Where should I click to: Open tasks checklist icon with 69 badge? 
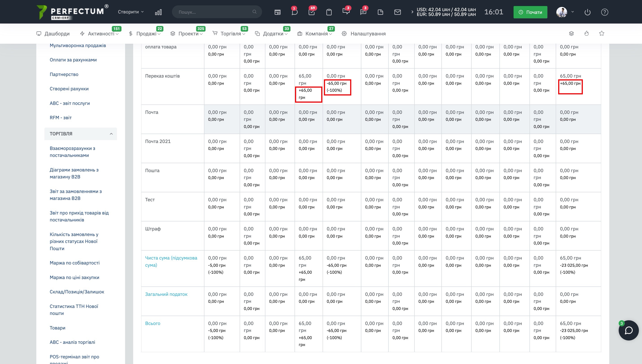pos(312,12)
